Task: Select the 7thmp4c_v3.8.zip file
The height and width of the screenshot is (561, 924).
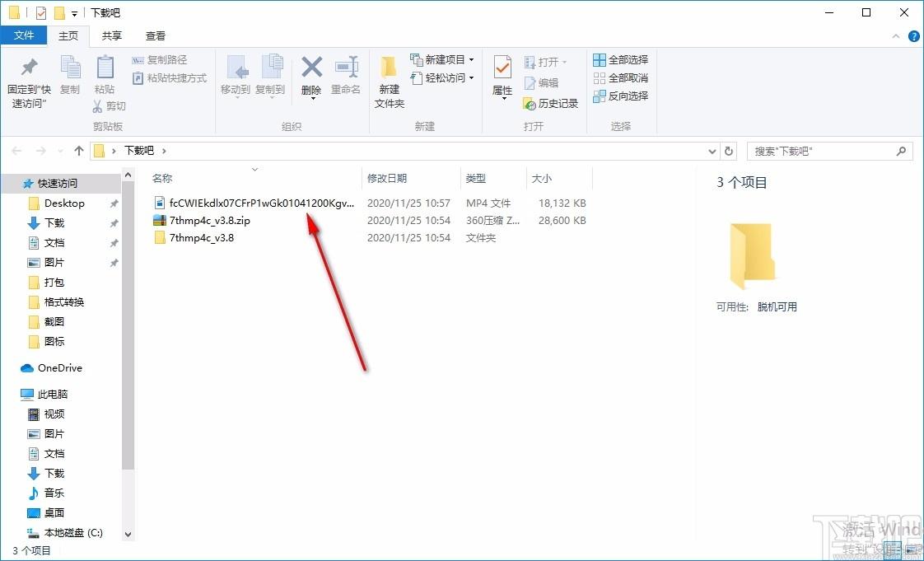Action: [209, 220]
